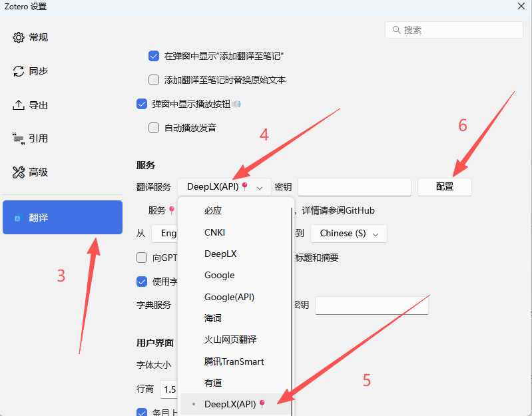Enable 自动播放发音 checkbox
The image size is (532, 416).
154,128
